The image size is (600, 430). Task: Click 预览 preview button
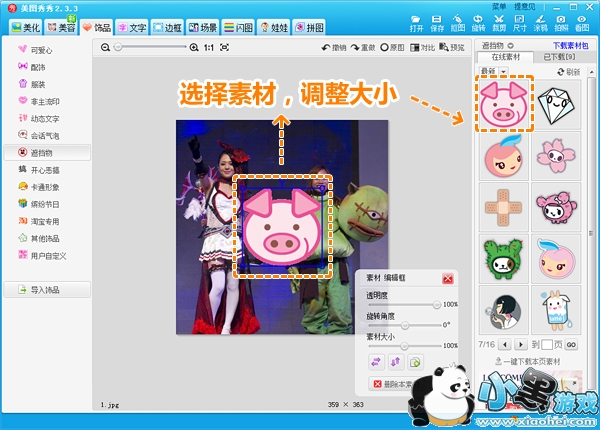pos(452,47)
